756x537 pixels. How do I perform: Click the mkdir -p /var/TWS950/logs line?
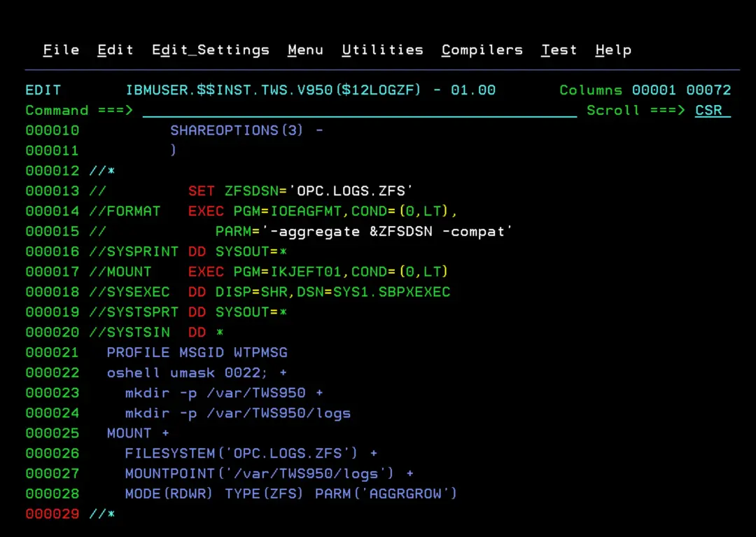[x=238, y=414]
